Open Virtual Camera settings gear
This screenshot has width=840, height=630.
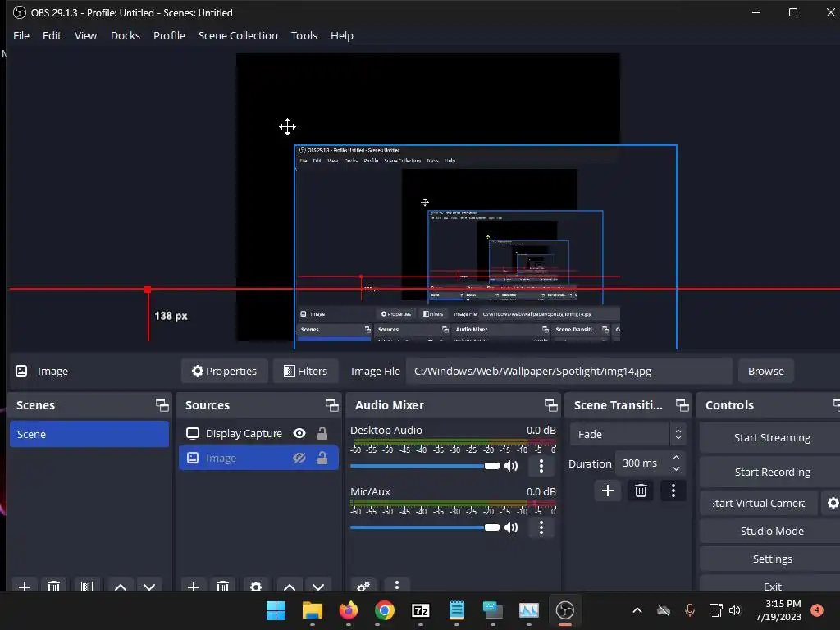point(832,503)
